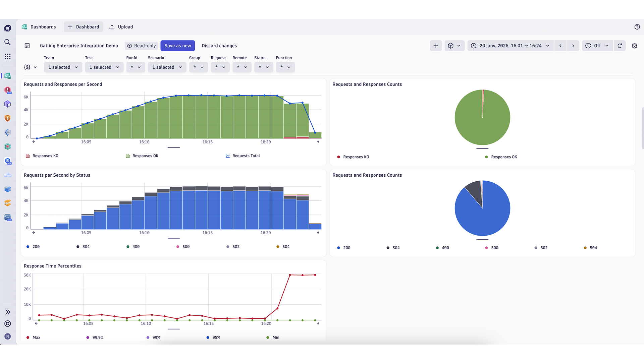Open the apps grid icon in sidebar
This screenshot has width=644, height=362.
(x=7, y=56)
